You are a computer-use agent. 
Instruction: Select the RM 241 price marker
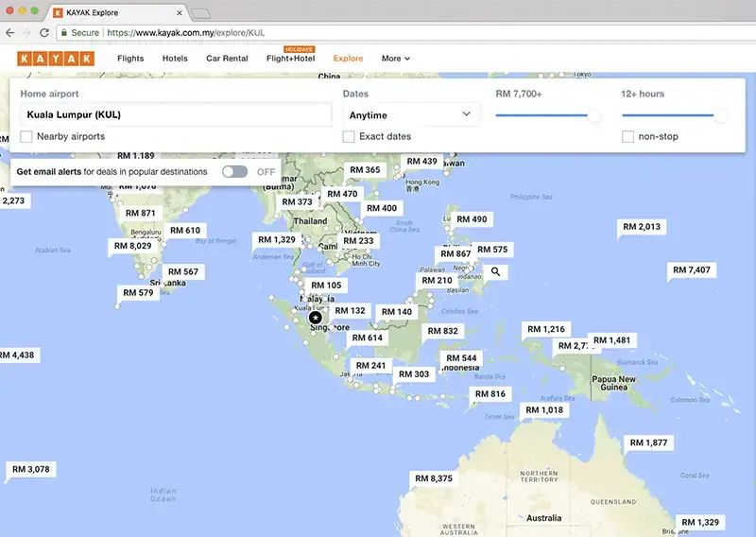370,365
